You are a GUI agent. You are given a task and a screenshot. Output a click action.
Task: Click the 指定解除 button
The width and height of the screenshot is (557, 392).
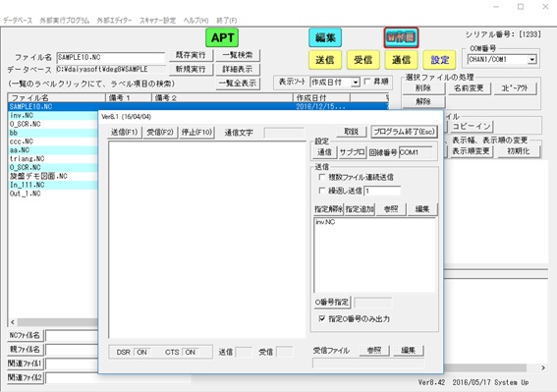[x=328, y=209]
